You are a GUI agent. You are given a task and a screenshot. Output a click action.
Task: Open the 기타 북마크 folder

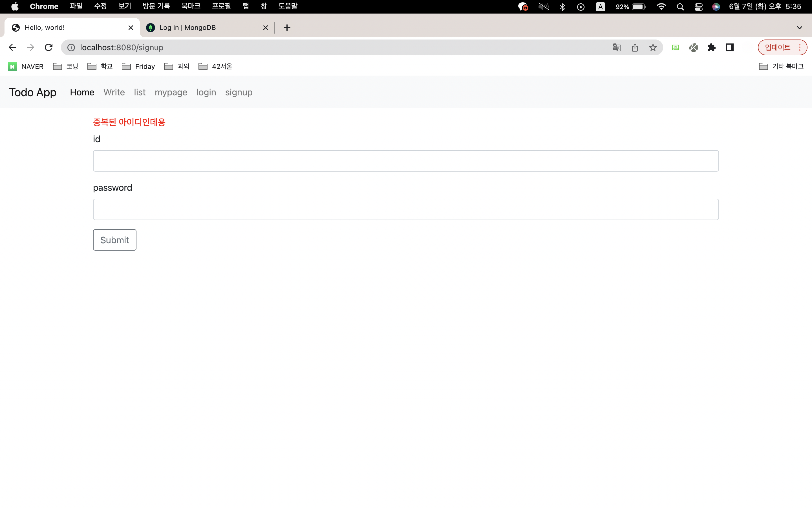(x=781, y=67)
